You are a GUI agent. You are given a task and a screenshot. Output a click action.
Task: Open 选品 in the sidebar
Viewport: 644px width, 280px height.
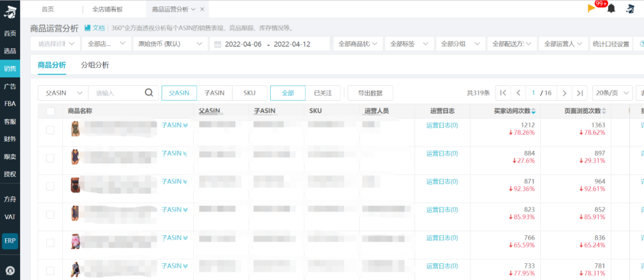pyautogui.click(x=10, y=51)
